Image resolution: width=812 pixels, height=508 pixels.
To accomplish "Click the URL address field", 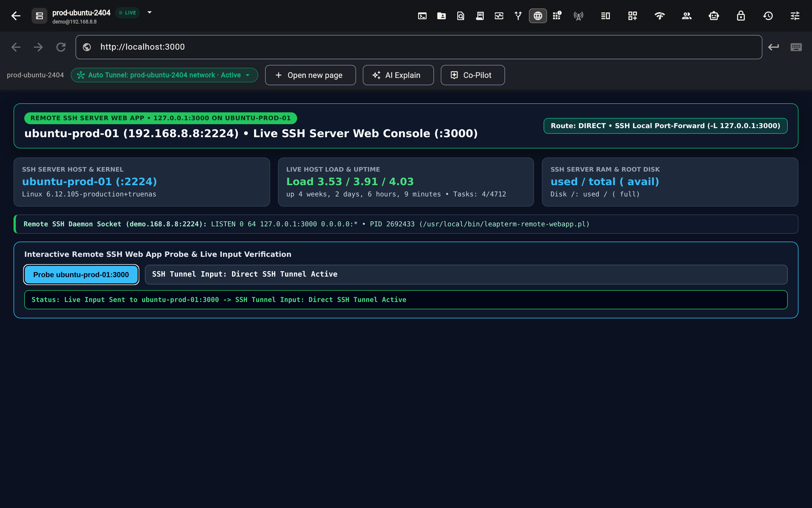I will click(419, 47).
